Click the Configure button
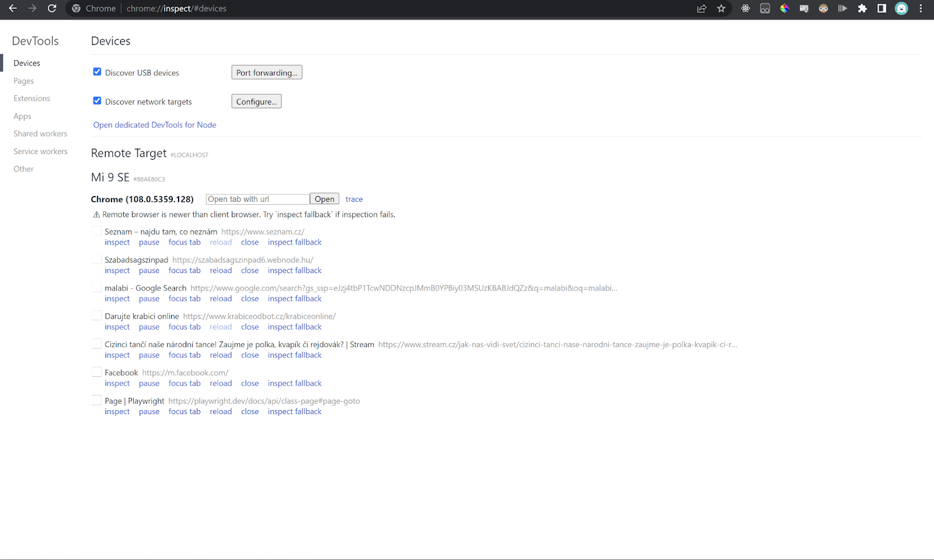 (256, 101)
